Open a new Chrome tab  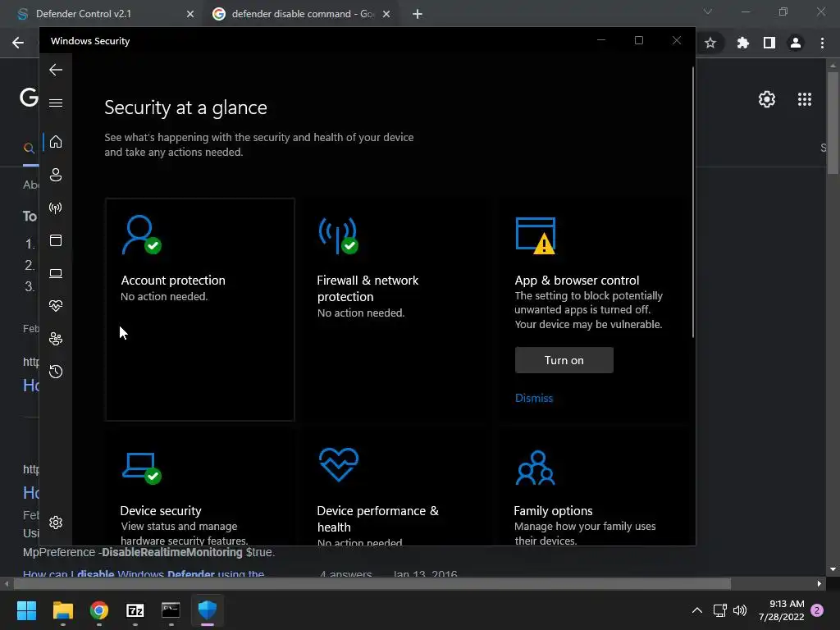(418, 15)
